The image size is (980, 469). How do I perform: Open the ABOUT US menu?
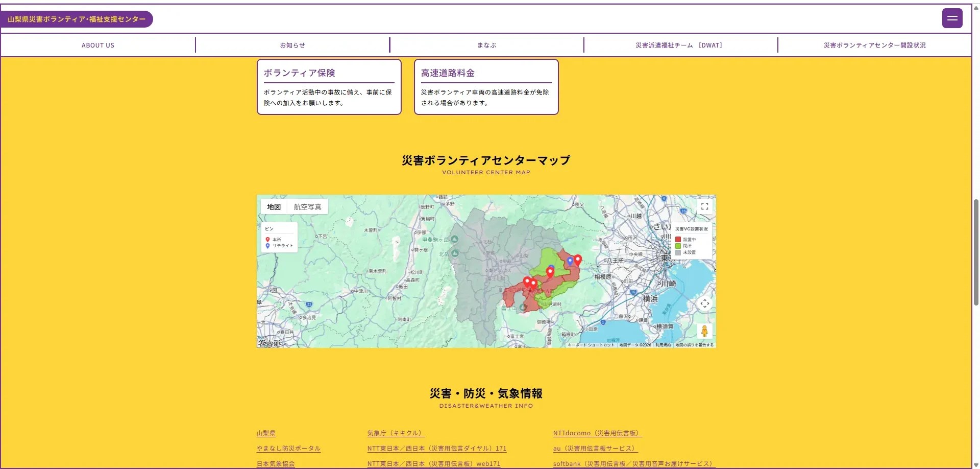pos(98,45)
